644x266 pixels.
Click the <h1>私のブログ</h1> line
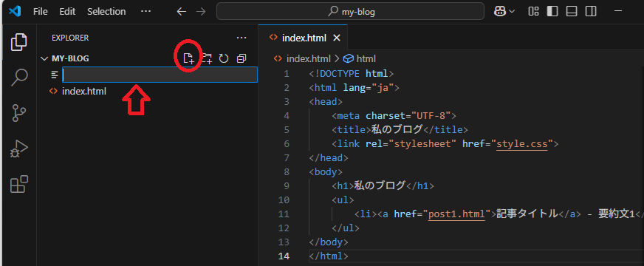tap(383, 185)
